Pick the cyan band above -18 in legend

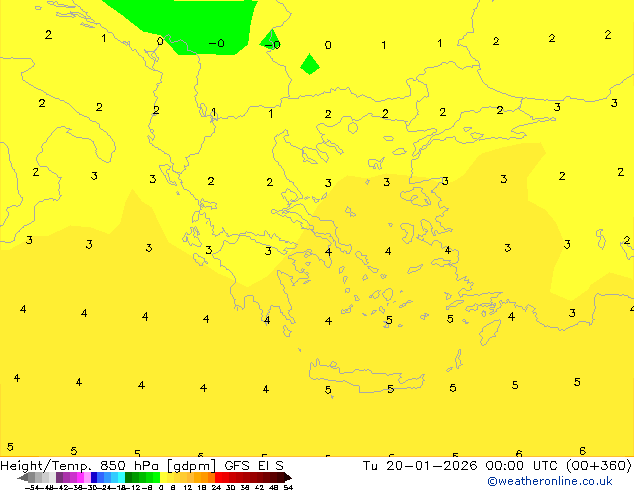pyautogui.click(x=121, y=477)
